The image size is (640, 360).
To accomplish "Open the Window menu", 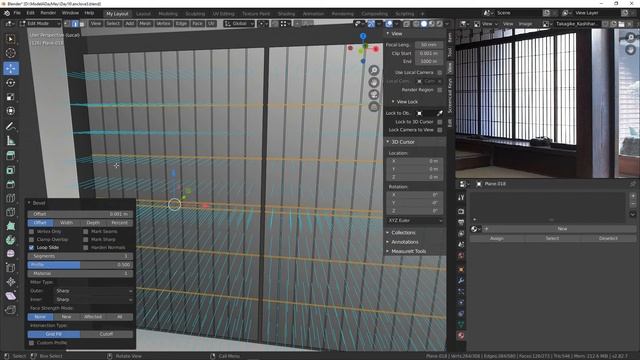I will click(x=70, y=13).
